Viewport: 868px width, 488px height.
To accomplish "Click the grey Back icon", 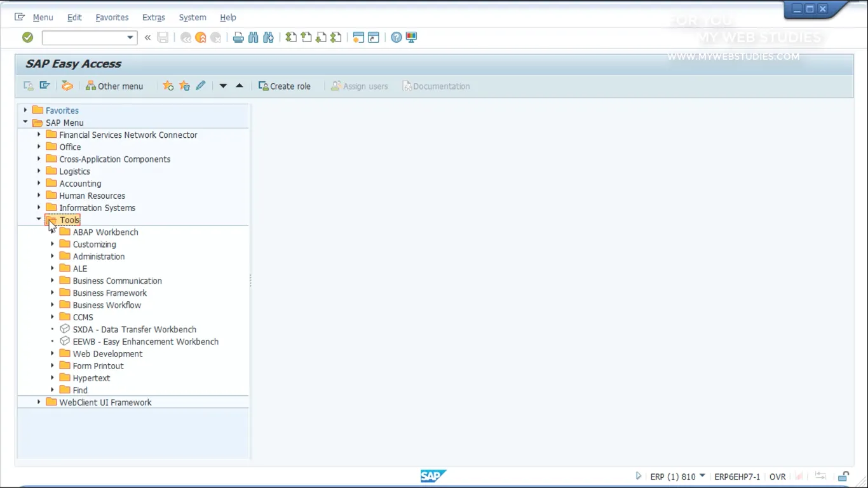I will coord(186,37).
